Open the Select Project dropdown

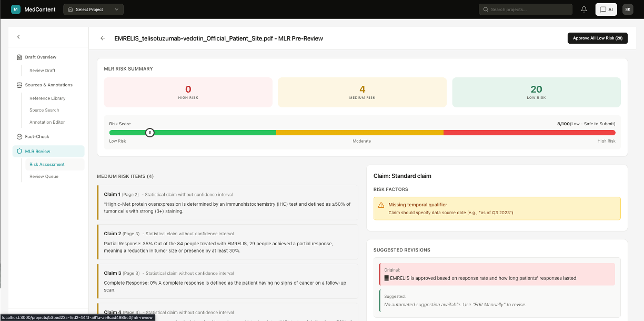point(93,9)
